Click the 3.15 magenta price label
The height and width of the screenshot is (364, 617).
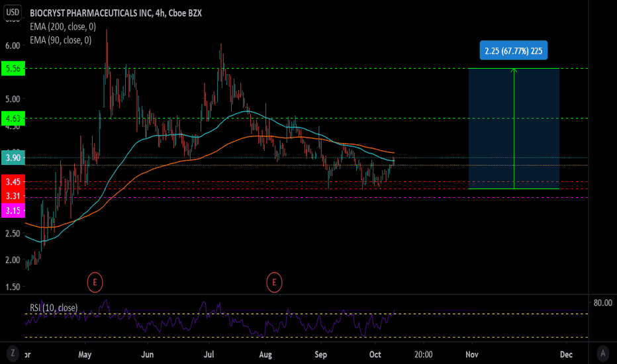pyautogui.click(x=13, y=210)
